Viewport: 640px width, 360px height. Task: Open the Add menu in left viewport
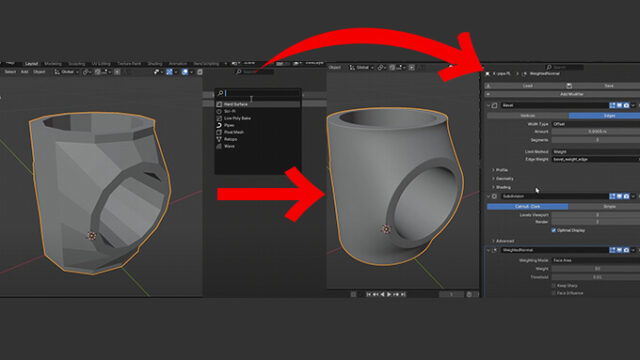[x=24, y=72]
